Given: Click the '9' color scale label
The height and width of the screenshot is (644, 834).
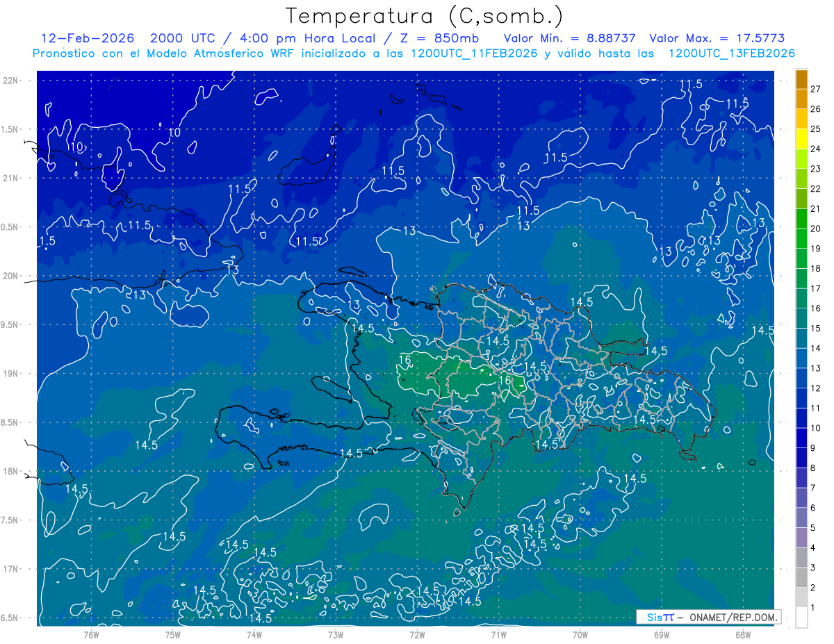Looking at the screenshot, I should coord(813,448).
